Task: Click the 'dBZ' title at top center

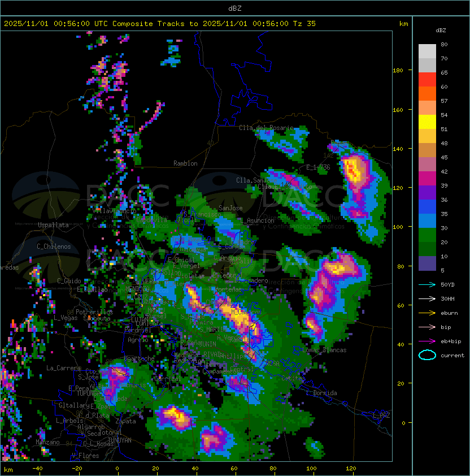Action: point(235,8)
